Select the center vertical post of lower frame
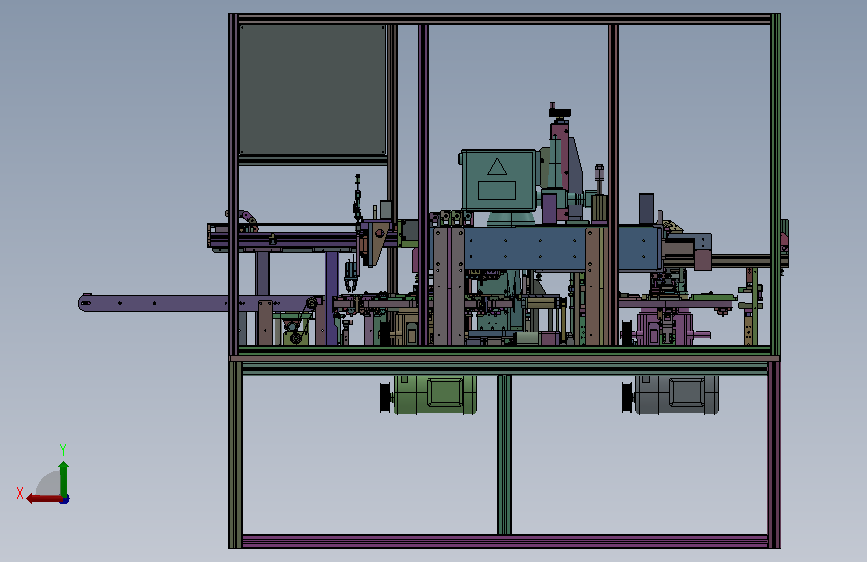Image resolution: width=867 pixels, height=562 pixels. (x=504, y=455)
